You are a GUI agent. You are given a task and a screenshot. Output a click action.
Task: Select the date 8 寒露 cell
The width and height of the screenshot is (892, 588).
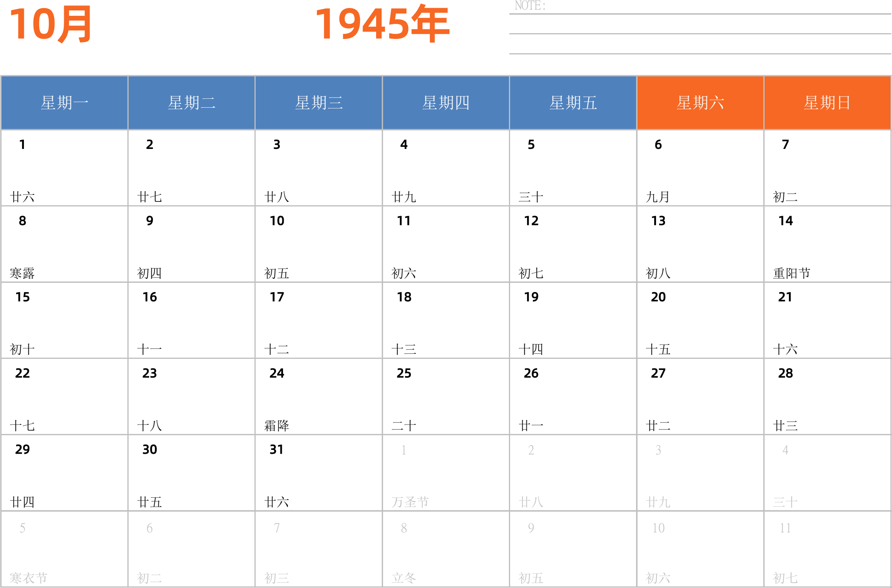click(64, 244)
